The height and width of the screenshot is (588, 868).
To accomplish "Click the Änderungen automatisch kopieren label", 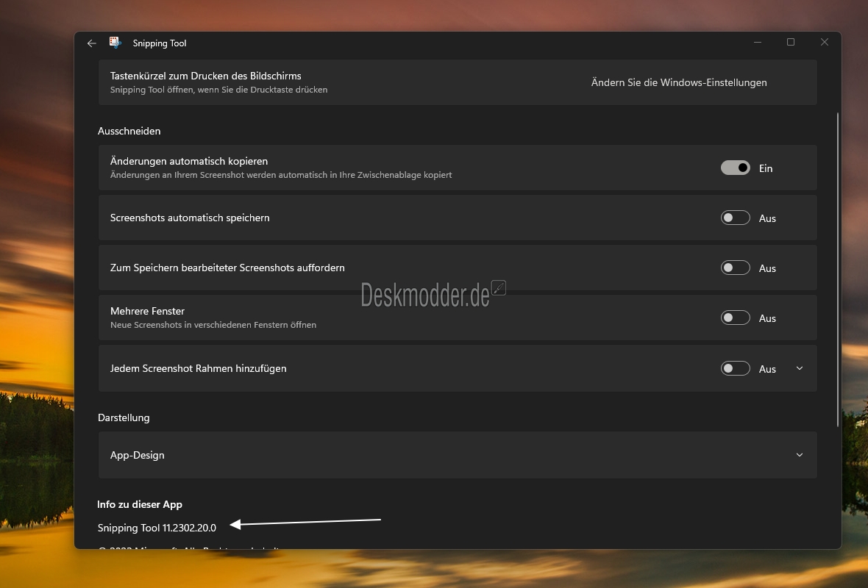I will coord(189,161).
